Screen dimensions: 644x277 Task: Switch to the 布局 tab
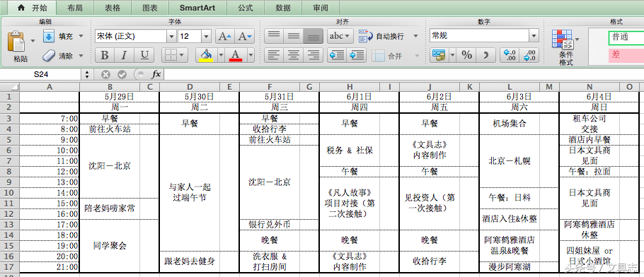[x=75, y=8]
